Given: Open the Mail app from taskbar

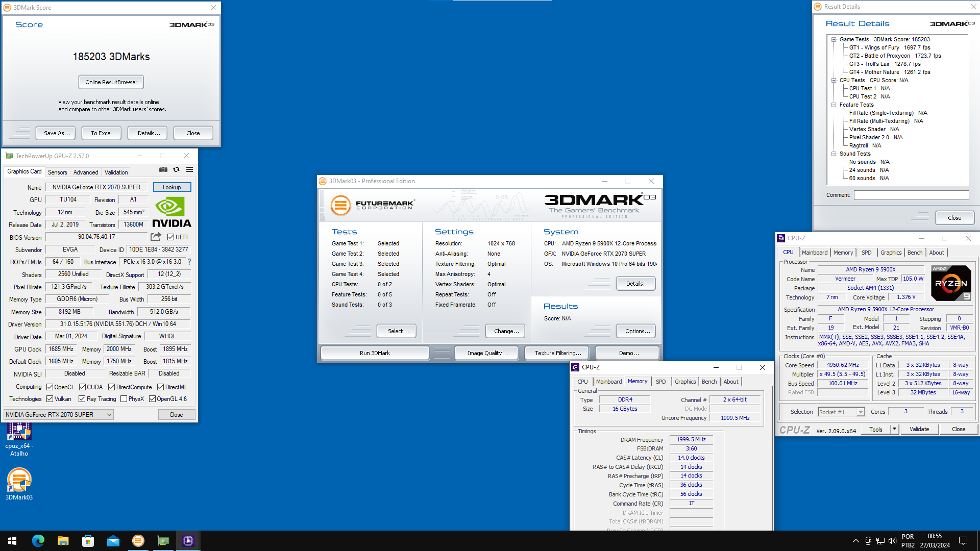Looking at the screenshot, I should (x=113, y=541).
